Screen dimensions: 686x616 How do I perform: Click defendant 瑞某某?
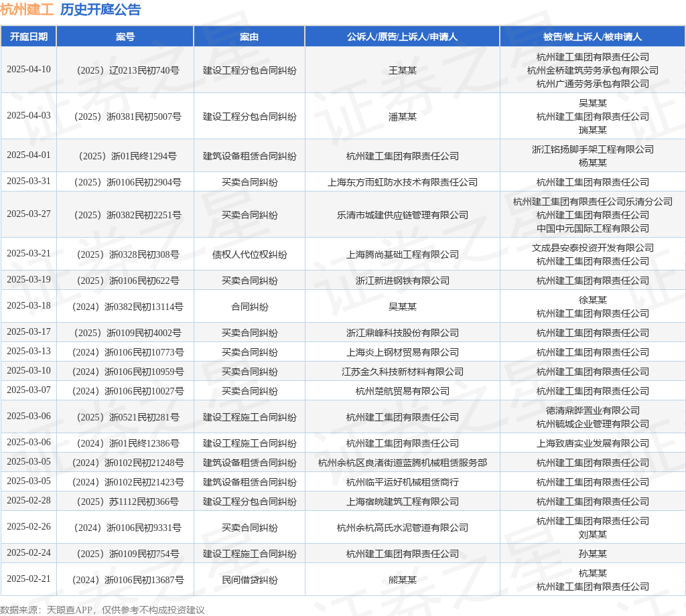point(593,130)
